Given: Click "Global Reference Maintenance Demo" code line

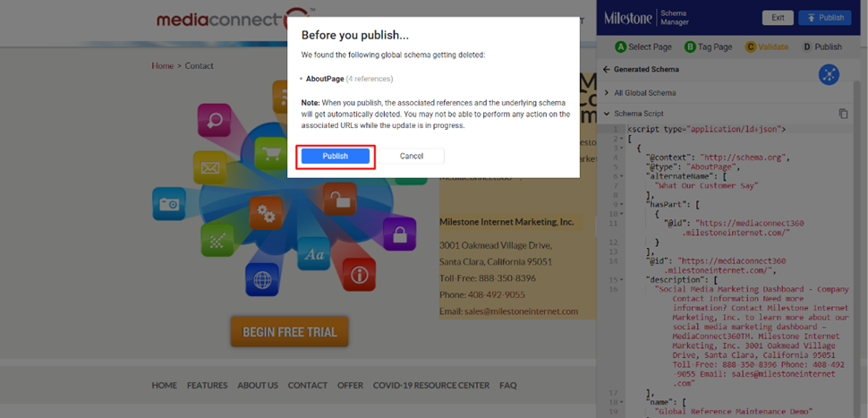Looking at the screenshot, I should tap(733, 412).
